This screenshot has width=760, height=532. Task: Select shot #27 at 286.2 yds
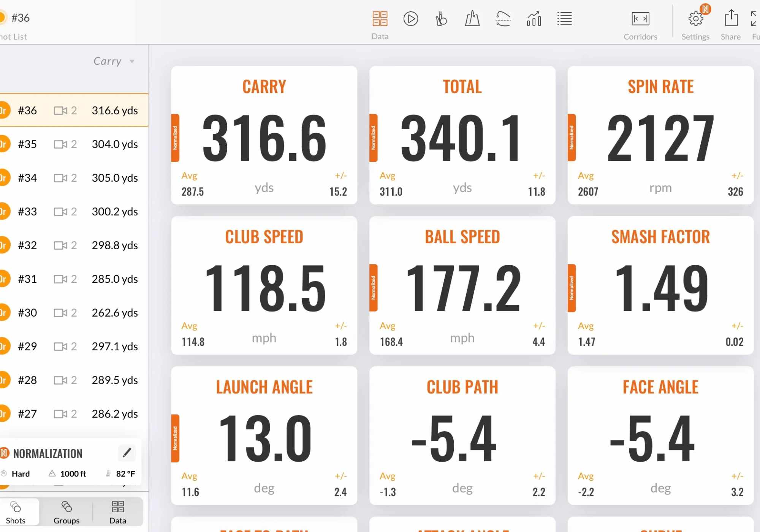tap(74, 413)
